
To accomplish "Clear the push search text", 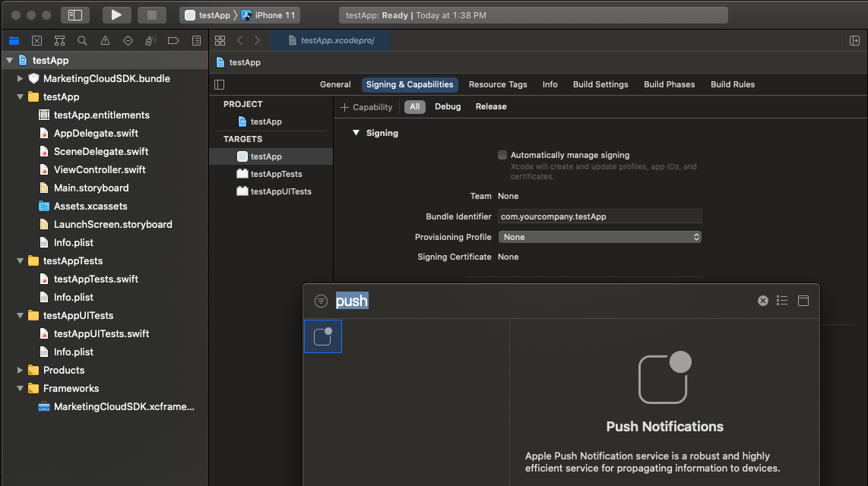I will 763,301.
